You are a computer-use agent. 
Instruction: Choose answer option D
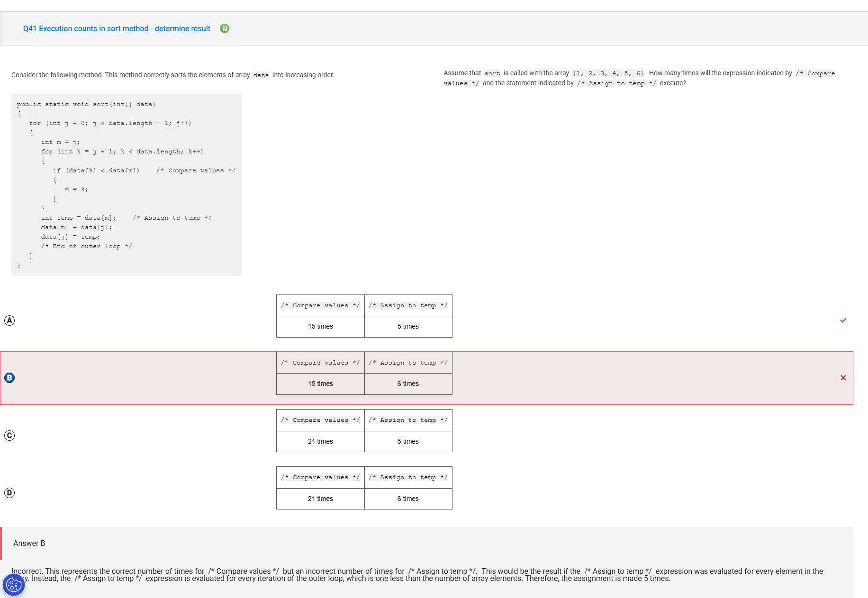(9, 493)
